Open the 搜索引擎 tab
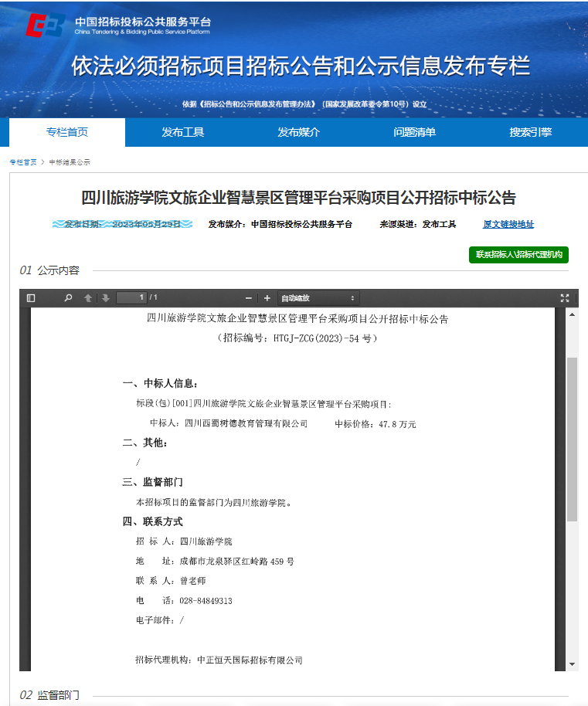The height and width of the screenshot is (706, 588). [530, 132]
